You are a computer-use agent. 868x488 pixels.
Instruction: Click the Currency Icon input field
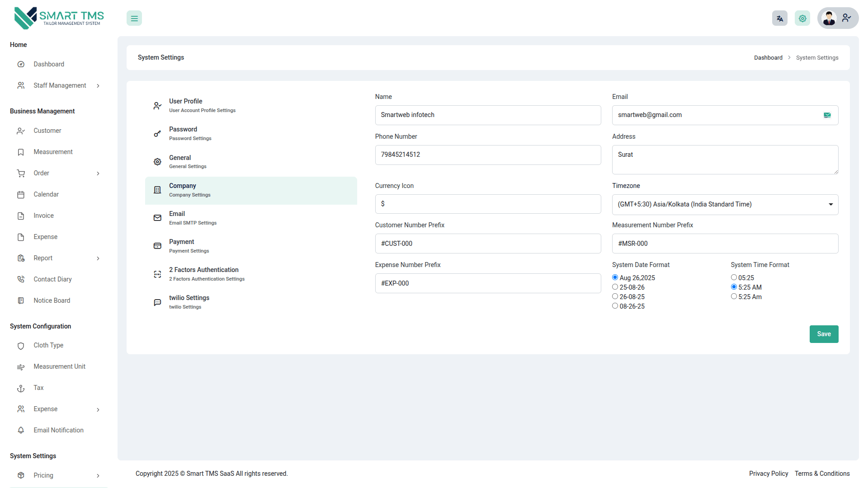(x=487, y=204)
